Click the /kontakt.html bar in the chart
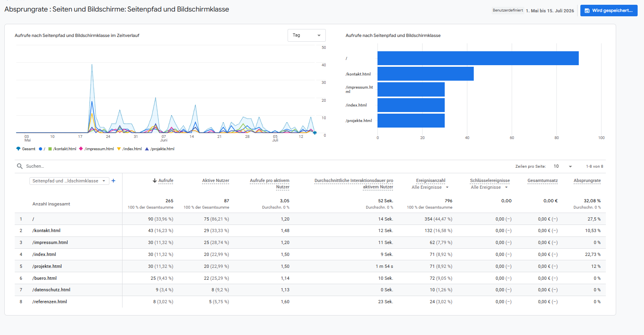644x335 pixels. (x=426, y=74)
